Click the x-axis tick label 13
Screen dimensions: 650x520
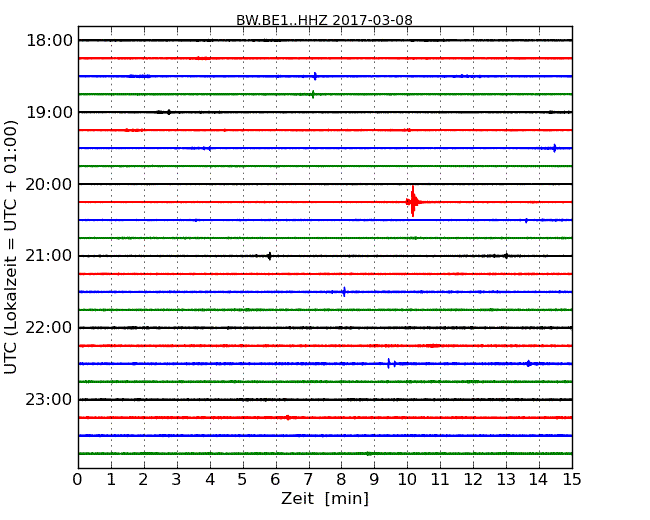pyautogui.click(x=506, y=480)
